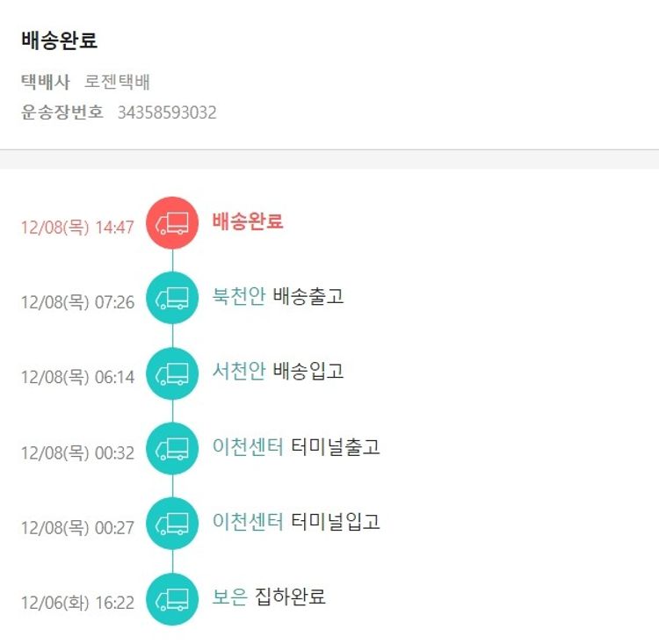Screen dimensions: 659x644
Task: Click the 북천안 배송출고 truck icon
Action: click(172, 298)
